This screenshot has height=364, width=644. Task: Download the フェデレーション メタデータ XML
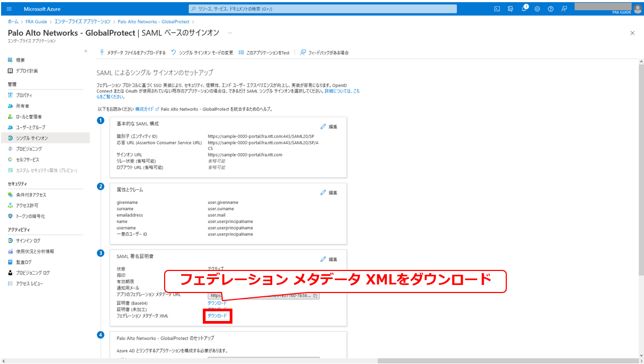pos(217,316)
